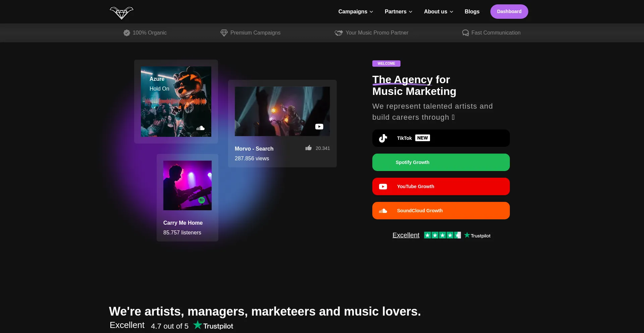Screen dimensions: 644x333
Task: Click the SoundCloud icon on Azure artwork
Action: click(201, 128)
